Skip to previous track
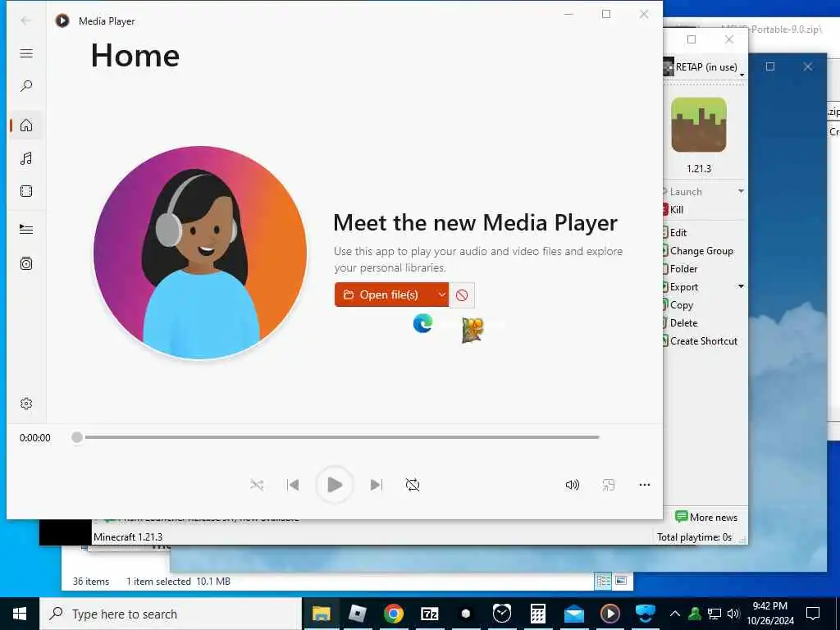The height and width of the screenshot is (630, 840). click(x=293, y=486)
